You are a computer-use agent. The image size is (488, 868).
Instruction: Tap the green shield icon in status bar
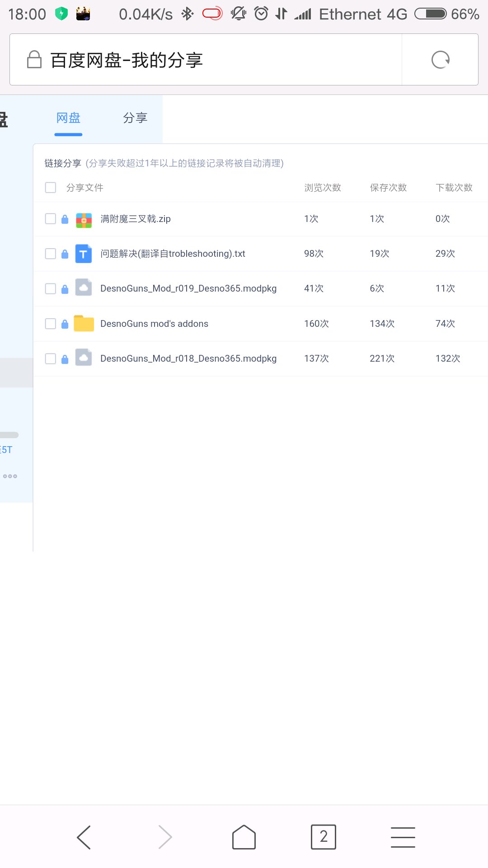[x=61, y=14]
